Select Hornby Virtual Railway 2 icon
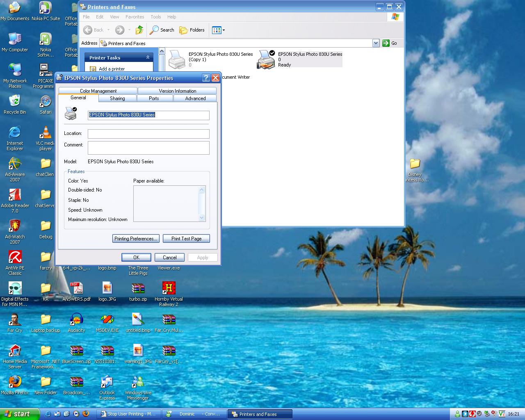Image resolution: width=525 pixels, height=420 pixels. [169, 294]
